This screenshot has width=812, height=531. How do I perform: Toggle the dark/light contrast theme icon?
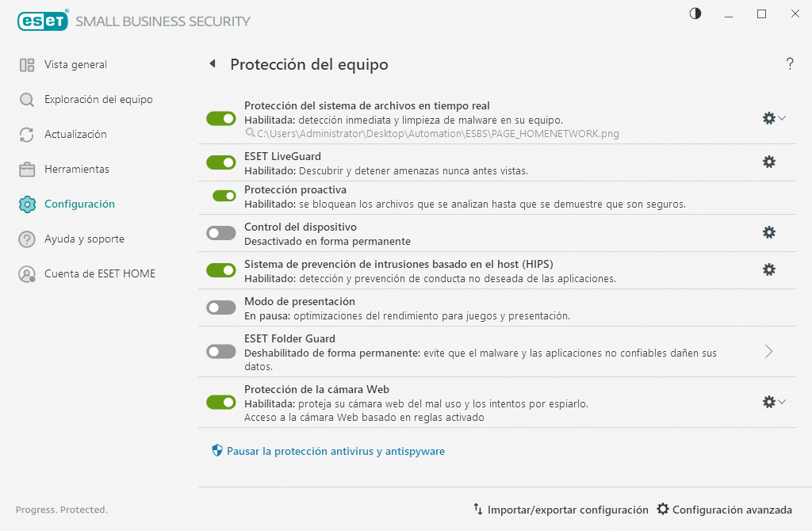pos(695,14)
